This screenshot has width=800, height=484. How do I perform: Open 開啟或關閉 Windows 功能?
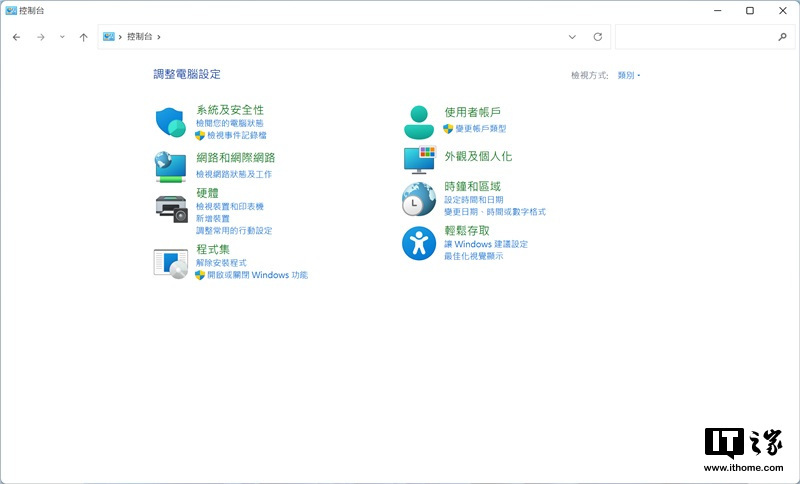click(x=257, y=275)
